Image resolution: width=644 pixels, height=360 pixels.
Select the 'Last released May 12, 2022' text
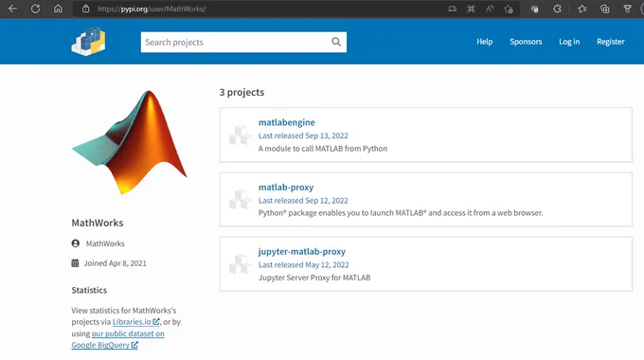pos(303,264)
